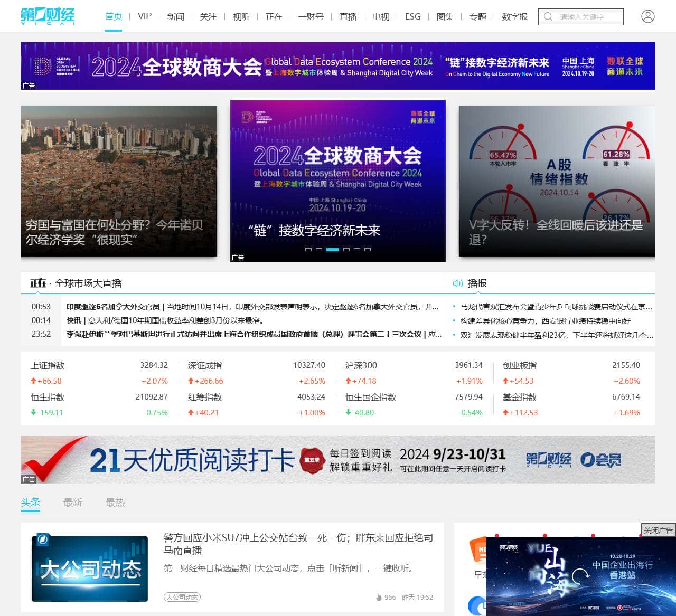The width and height of the screenshot is (676, 616).
Task: Open the 数字报 nav item
Action: pos(515,16)
